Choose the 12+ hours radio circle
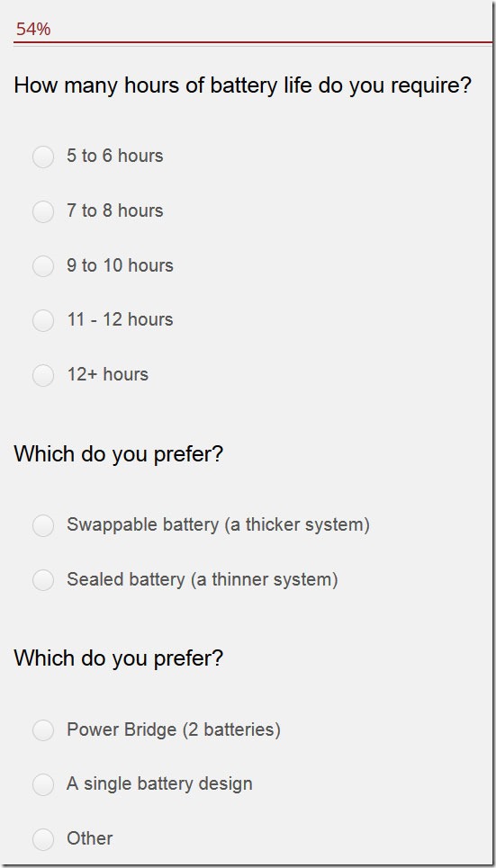 43,375
